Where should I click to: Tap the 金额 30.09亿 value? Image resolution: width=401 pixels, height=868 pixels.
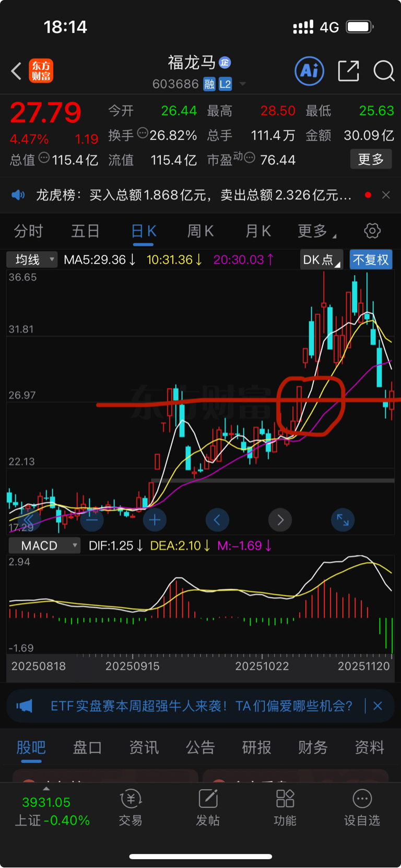(369, 135)
